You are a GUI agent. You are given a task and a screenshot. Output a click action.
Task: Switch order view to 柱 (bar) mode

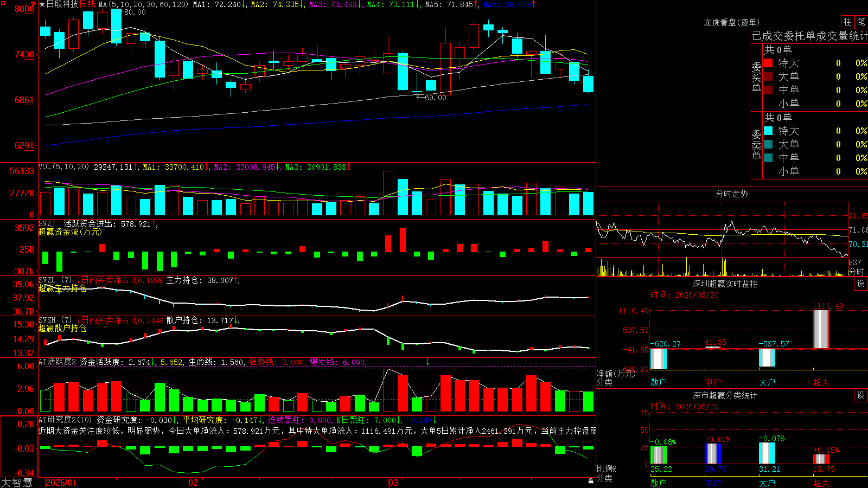coord(847,22)
